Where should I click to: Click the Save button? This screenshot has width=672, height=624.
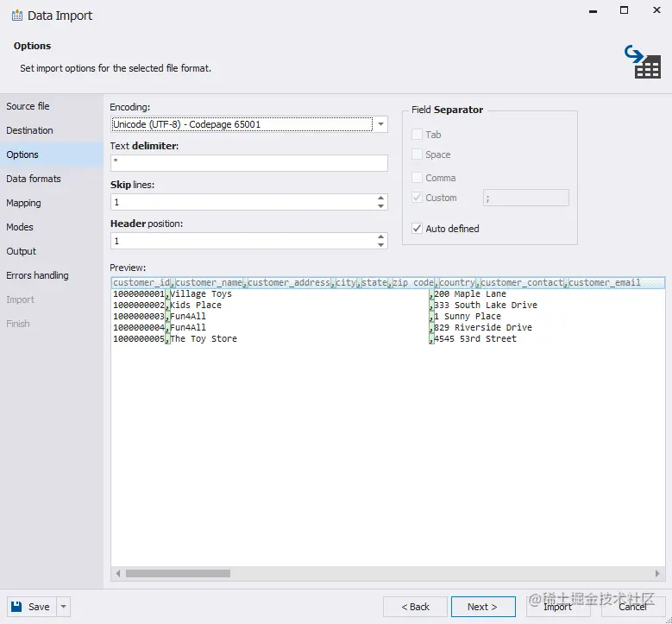coord(32,607)
